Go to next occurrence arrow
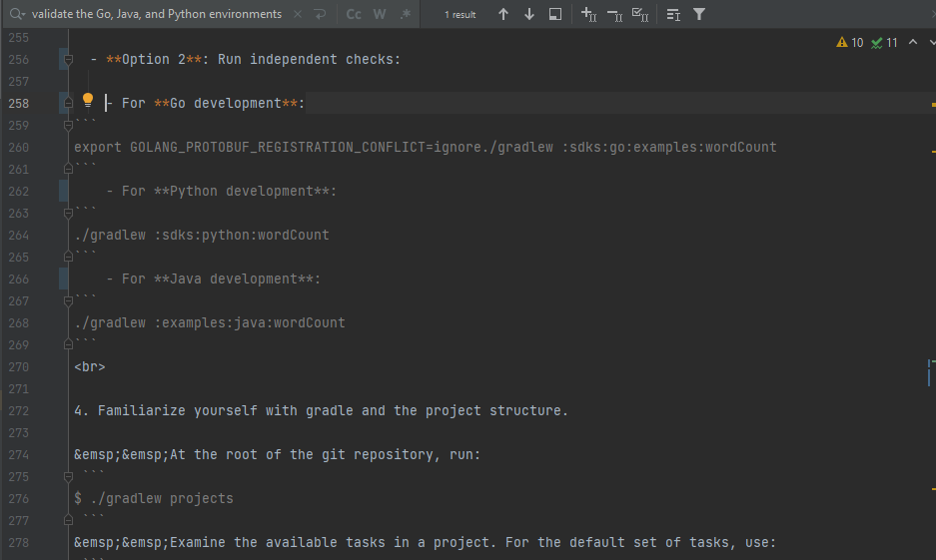This screenshot has height=560, width=936. coord(528,14)
